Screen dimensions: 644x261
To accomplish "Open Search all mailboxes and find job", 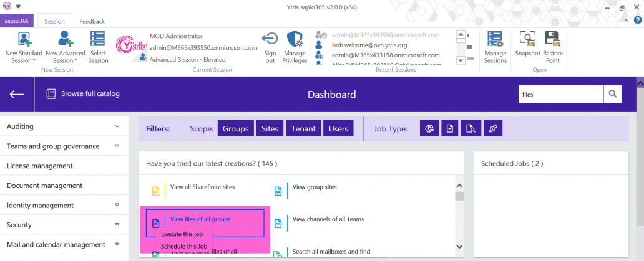I will tap(331, 252).
